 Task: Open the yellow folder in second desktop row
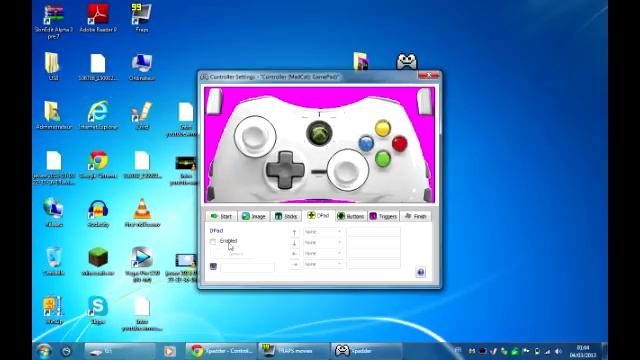[x=52, y=67]
